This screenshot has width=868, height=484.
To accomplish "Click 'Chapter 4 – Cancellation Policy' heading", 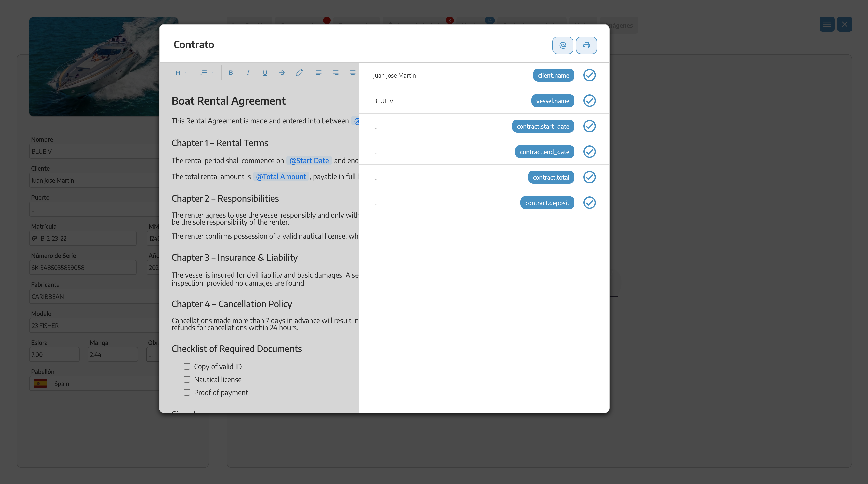I will [231, 304].
